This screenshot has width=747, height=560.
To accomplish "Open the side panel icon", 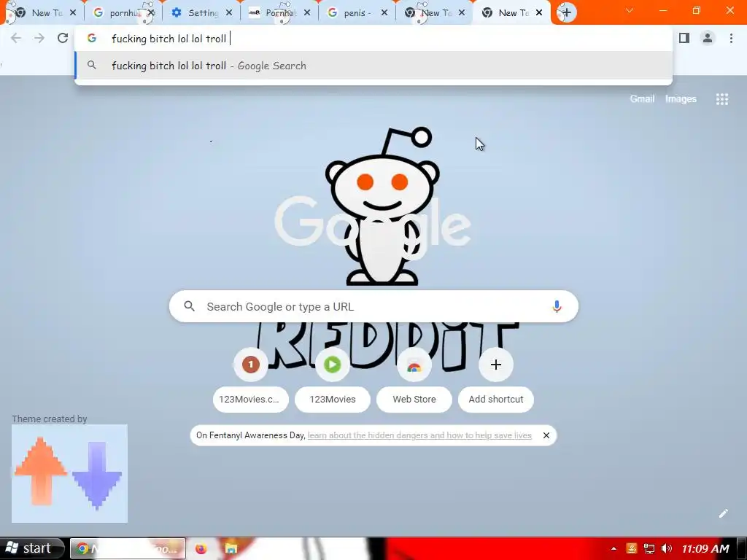I will tap(684, 38).
